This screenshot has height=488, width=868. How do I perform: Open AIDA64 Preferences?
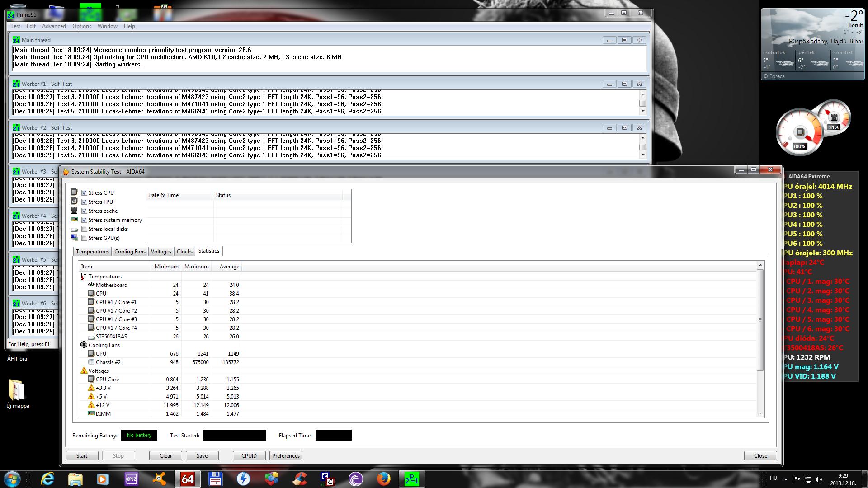pos(286,456)
